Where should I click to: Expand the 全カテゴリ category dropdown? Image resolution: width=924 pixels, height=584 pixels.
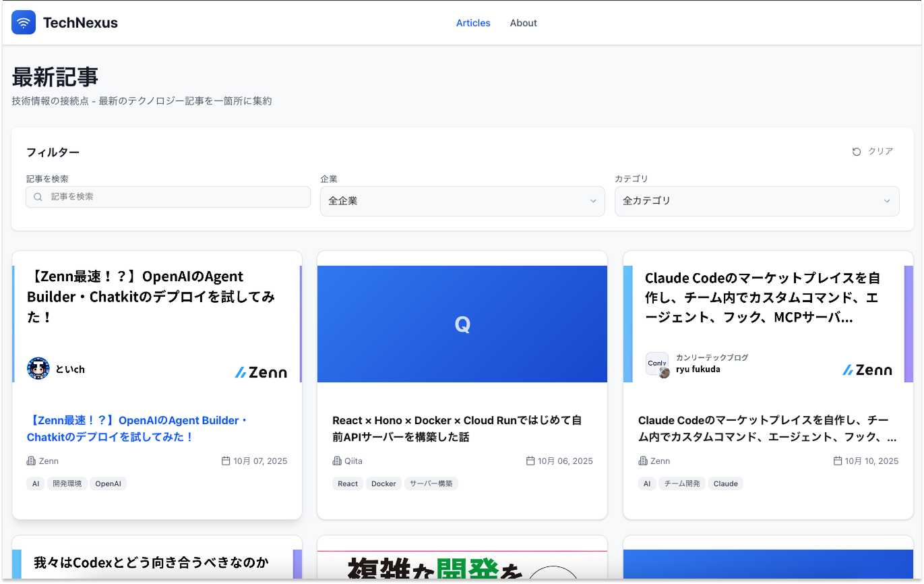click(756, 201)
